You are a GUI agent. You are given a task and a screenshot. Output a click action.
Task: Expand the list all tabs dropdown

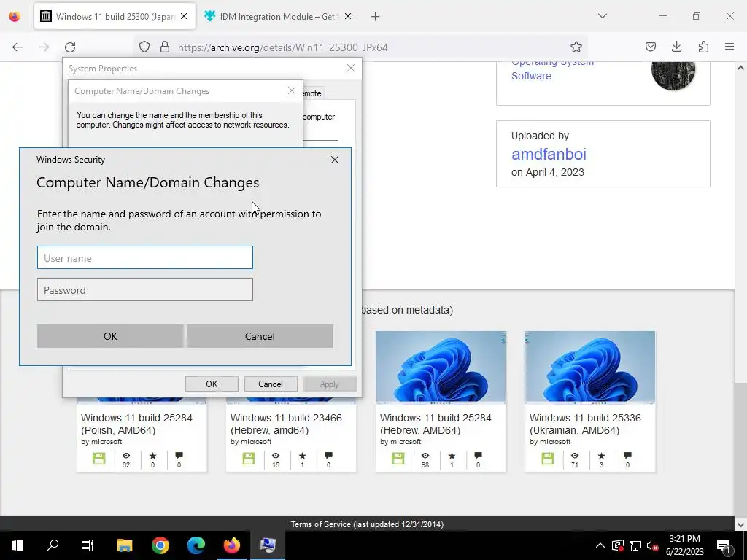[602, 16]
